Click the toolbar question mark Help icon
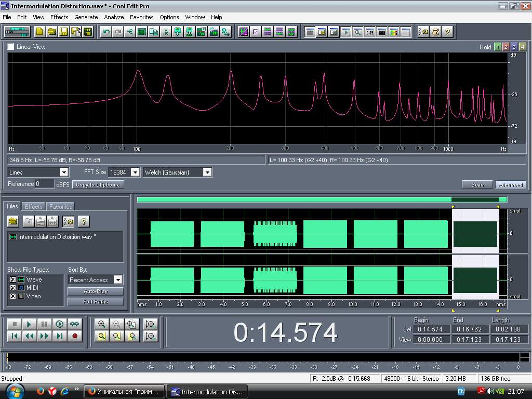Screen dimensions: 532x399 click(x=447, y=32)
